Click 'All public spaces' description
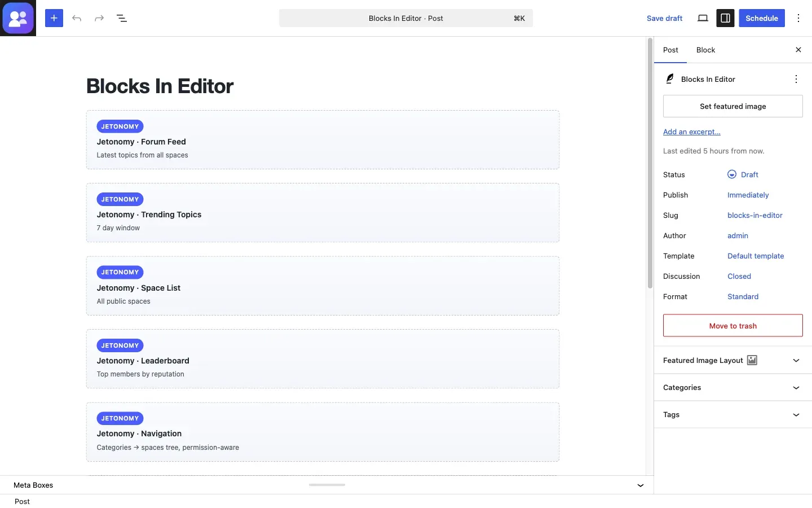 pyautogui.click(x=123, y=301)
